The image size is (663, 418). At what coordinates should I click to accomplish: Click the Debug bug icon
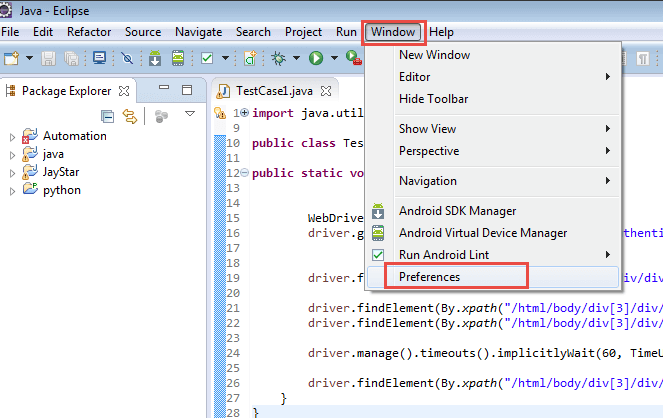tap(278, 58)
